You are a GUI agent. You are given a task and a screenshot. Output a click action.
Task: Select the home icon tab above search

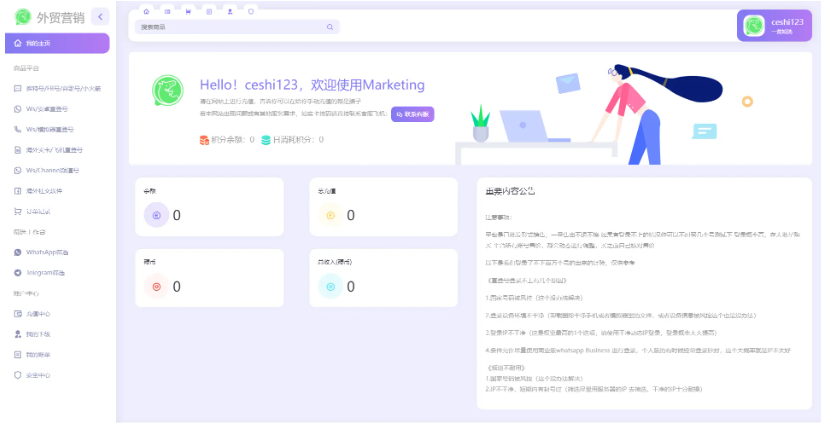click(146, 11)
